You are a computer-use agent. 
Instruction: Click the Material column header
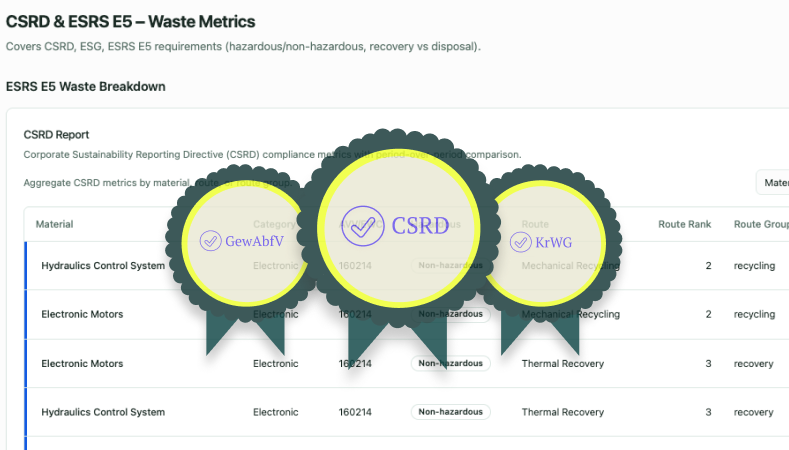pyautogui.click(x=54, y=224)
